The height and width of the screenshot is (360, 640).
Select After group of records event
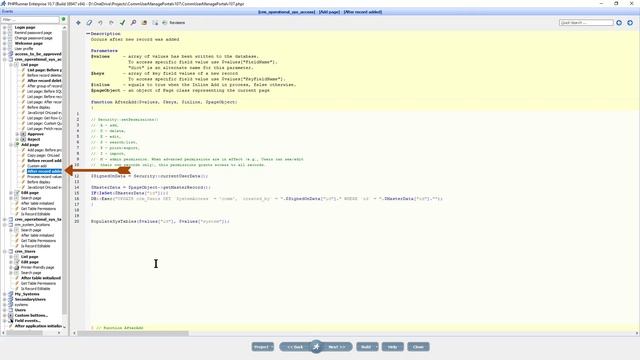[x=44, y=86]
